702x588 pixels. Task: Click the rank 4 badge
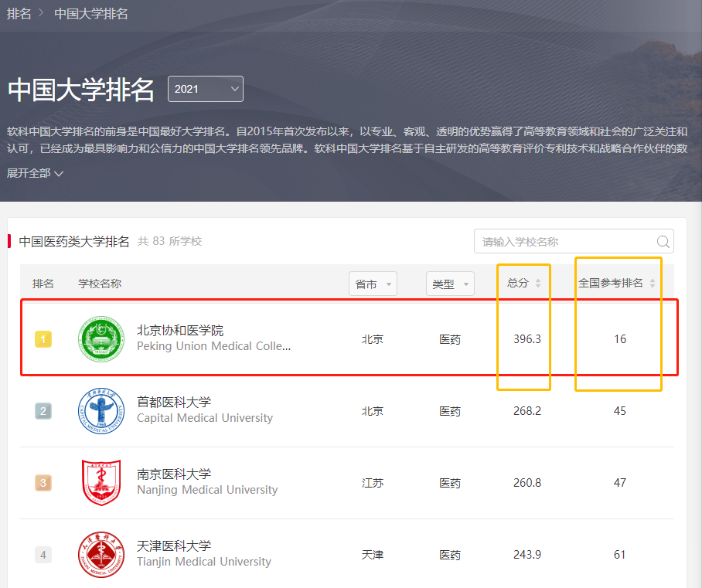click(x=43, y=555)
